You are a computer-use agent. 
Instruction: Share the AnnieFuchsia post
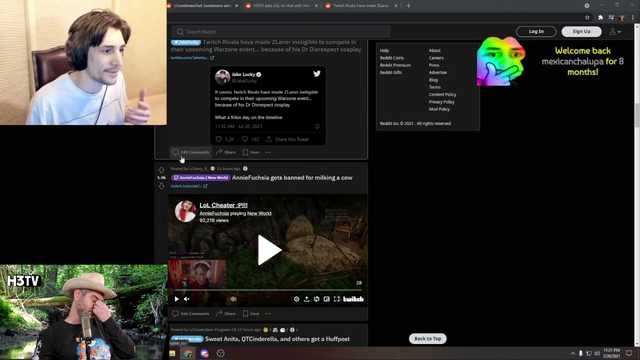[226, 314]
